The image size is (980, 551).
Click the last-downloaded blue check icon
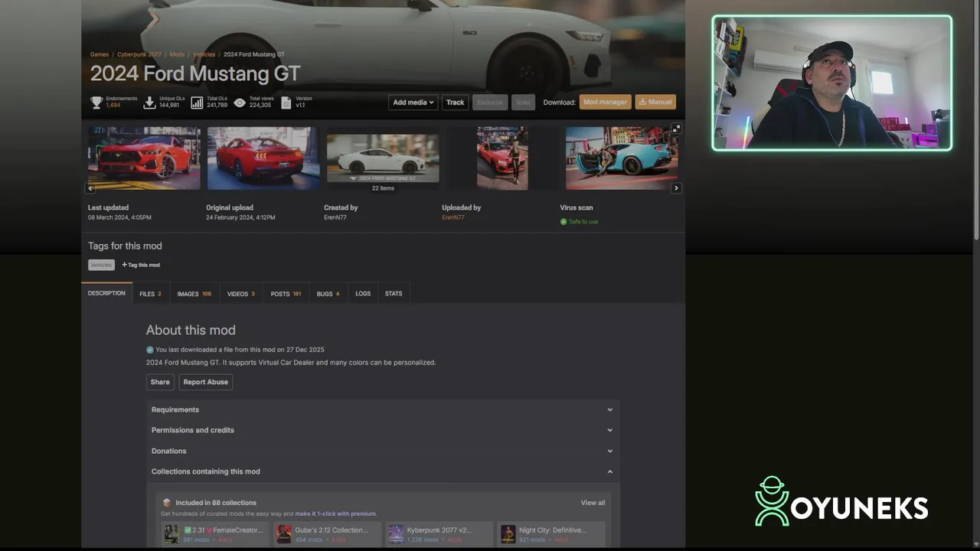click(150, 350)
